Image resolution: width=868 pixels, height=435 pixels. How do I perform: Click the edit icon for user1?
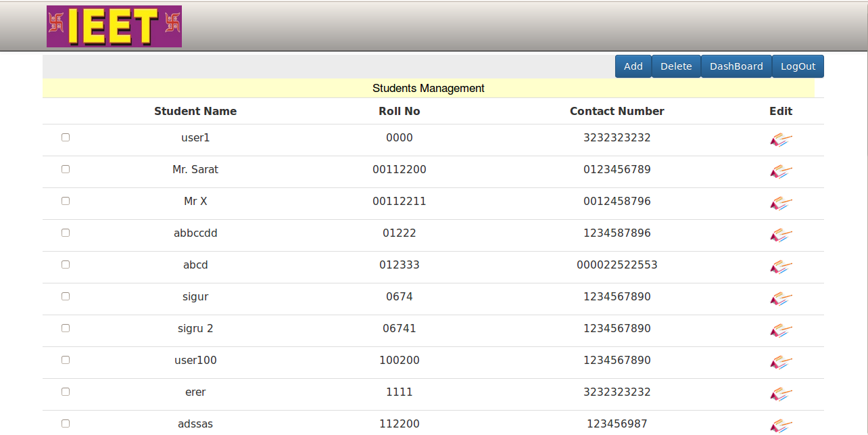pos(781,140)
